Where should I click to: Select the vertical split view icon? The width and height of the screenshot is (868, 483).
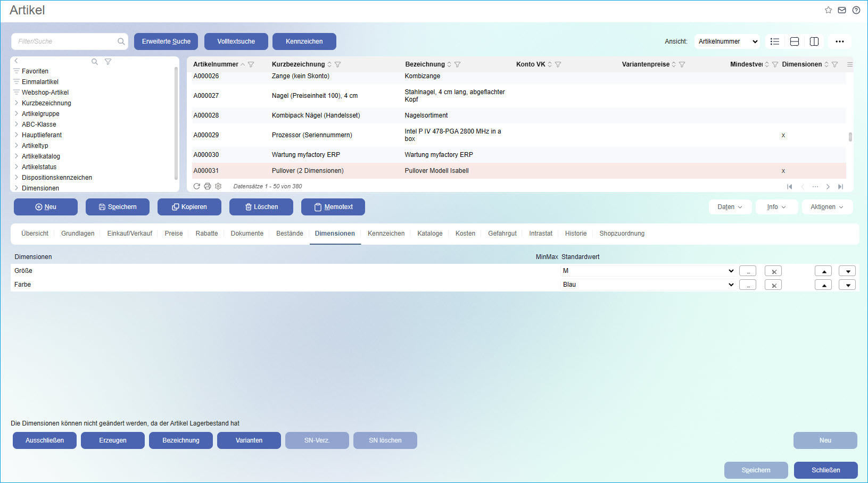click(814, 41)
